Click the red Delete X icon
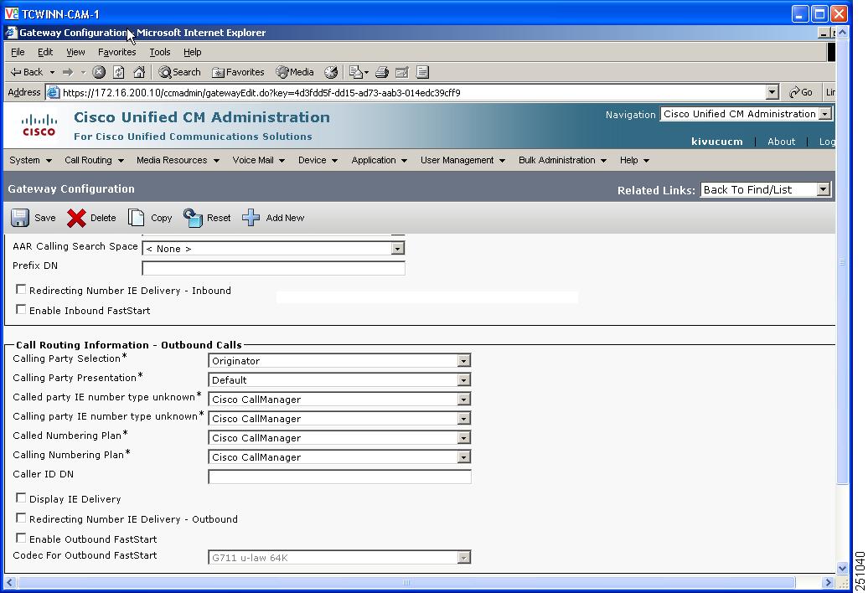This screenshot has height=593, width=868. 76,218
